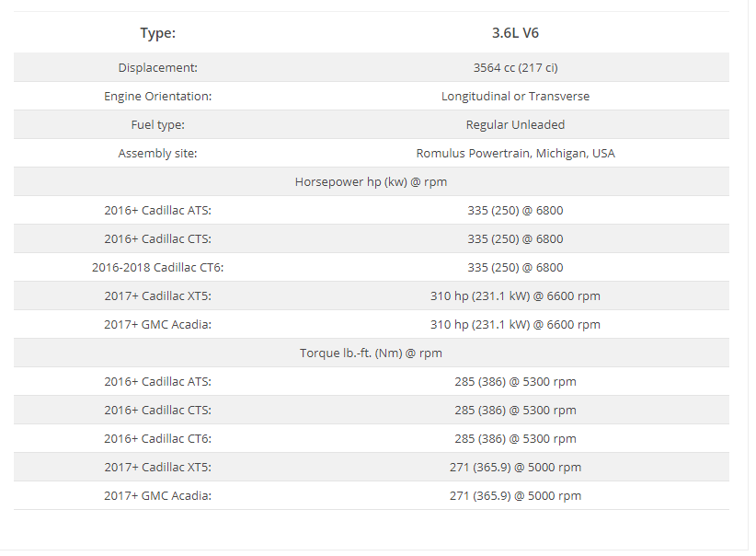Screen dimensions: 756x556
Task: Select the "3.6L V6" header text
Action: point(515,33)
